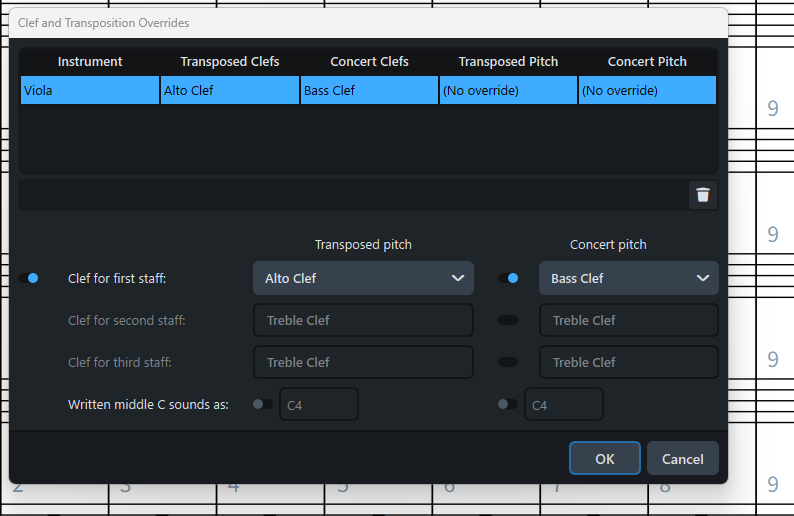Click the Concert Pitch column header
Image resolution: width=794 pixels, height=516 pixels.
[x=647, y=62]
